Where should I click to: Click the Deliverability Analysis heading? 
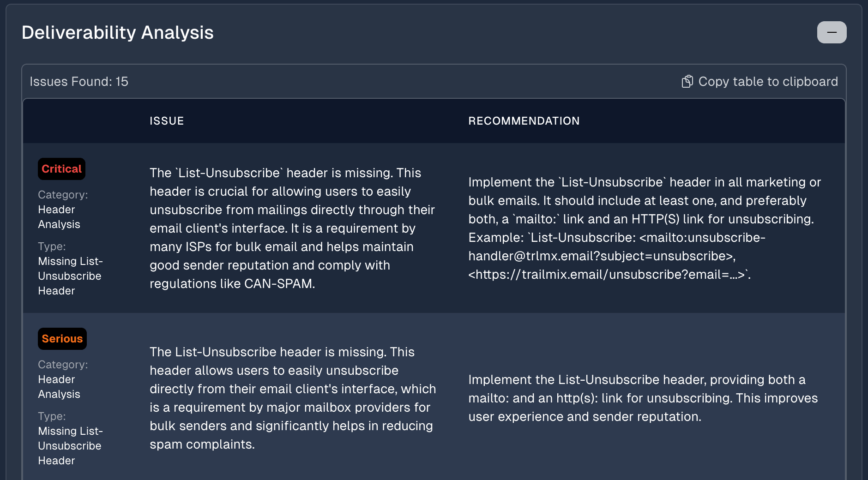click(118, 32)
